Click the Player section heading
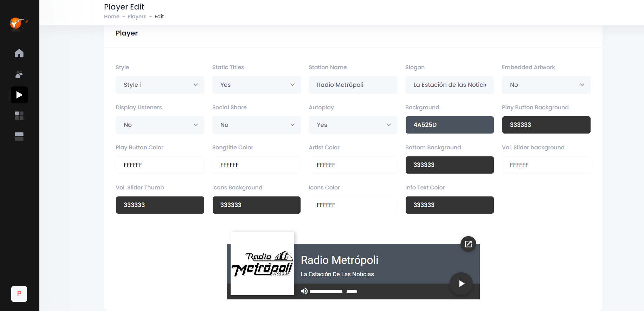644x311 pixels. 127,33
